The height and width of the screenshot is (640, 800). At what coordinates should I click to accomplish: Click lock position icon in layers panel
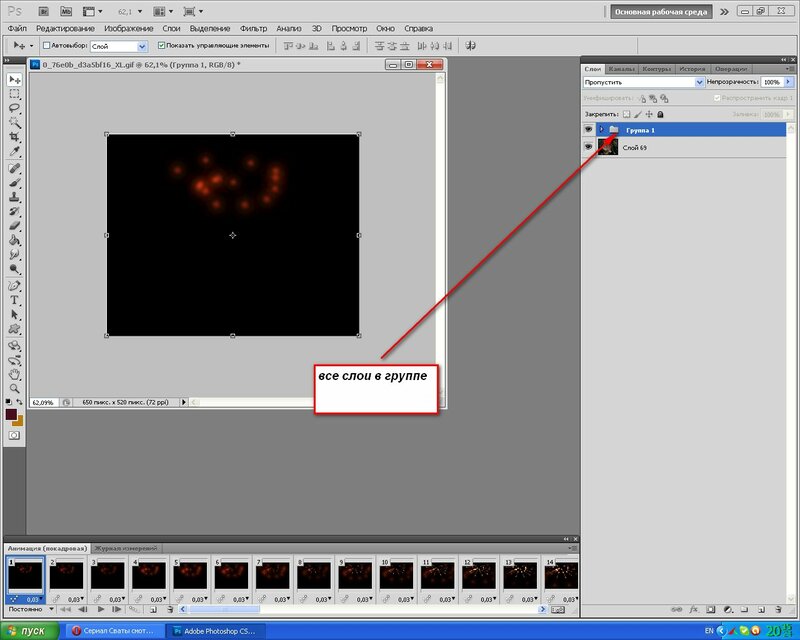point(649,114)
